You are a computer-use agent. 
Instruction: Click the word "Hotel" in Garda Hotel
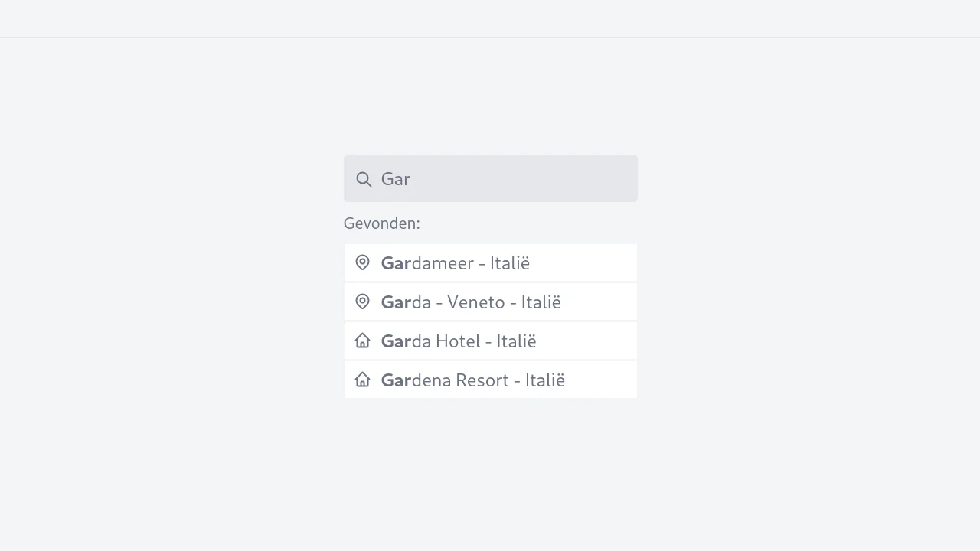point(458,341)
